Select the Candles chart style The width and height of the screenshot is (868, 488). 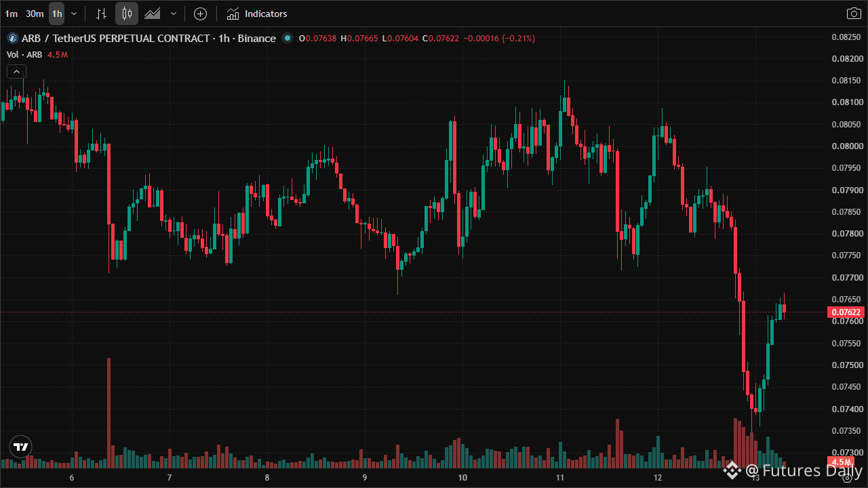coord(127,14)
